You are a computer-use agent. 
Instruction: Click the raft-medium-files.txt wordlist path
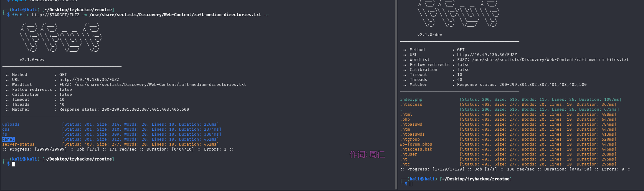550,60
